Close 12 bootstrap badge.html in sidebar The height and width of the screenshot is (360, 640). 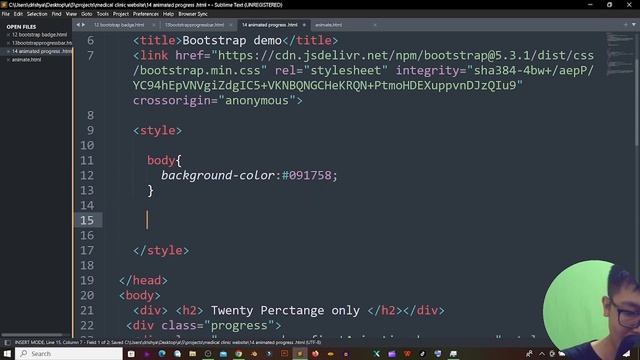pos(8,35)
